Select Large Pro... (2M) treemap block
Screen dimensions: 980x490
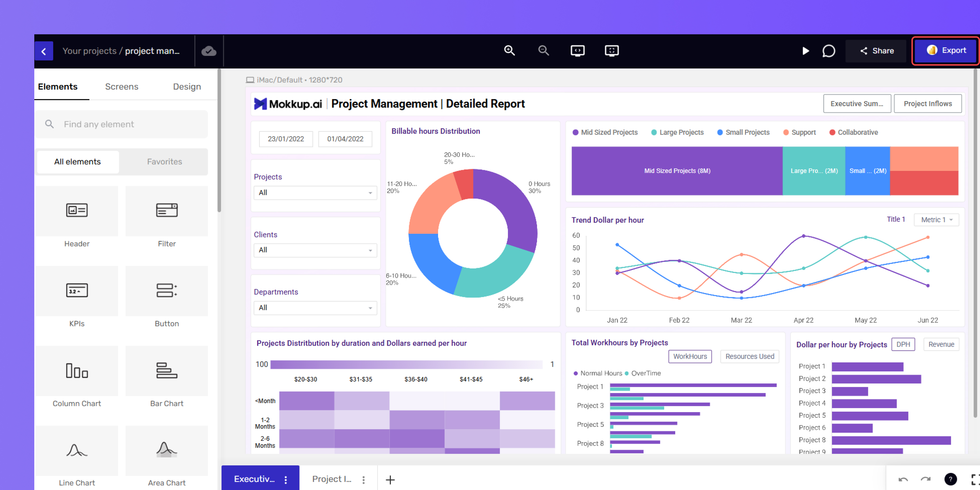click(x=814, y=171)
